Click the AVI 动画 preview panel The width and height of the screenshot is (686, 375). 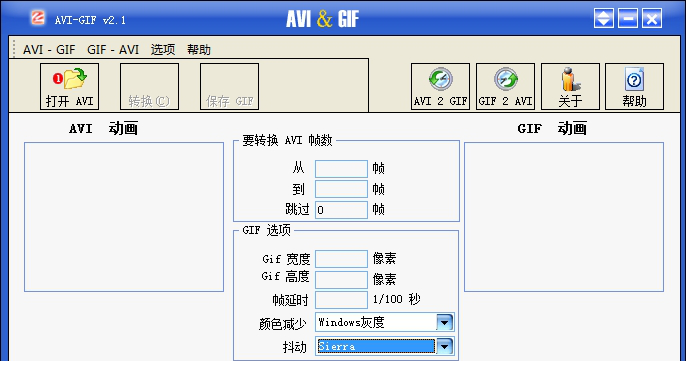pyautogui.click(x=124, y=217)
